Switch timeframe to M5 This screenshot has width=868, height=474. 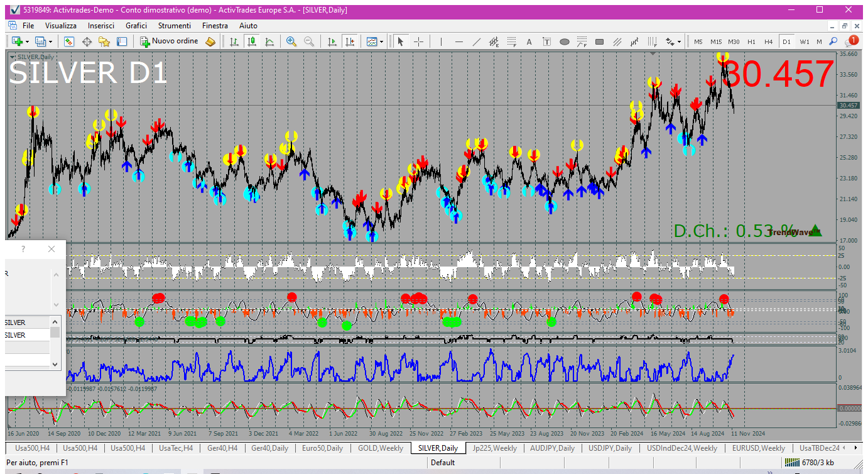pyautogui.click(x=698, y=41)
